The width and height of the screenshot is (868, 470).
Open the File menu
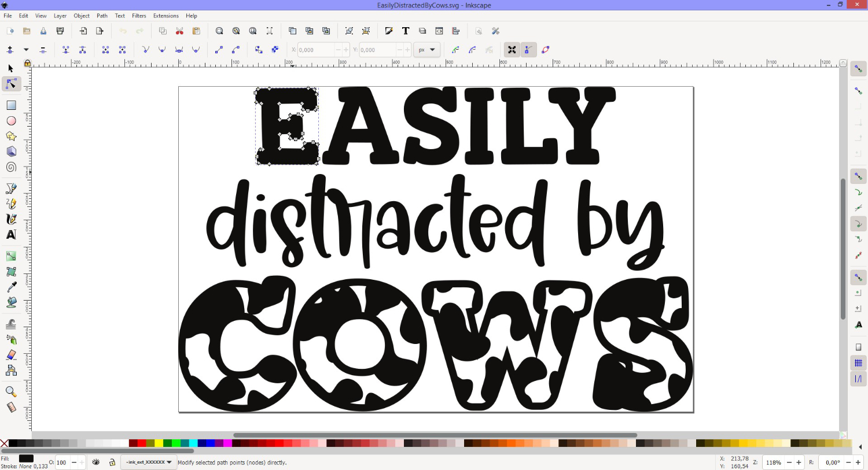pyautogui.click(x=8, y=16)
